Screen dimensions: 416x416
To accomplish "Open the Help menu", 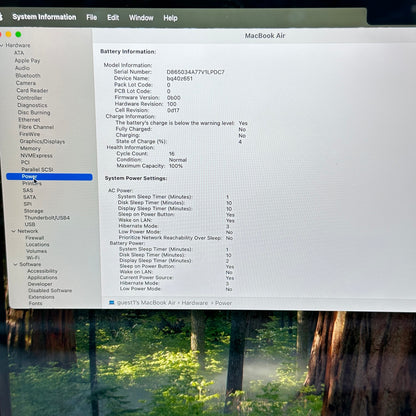I will pyautogui.click(x=170, y=18).
